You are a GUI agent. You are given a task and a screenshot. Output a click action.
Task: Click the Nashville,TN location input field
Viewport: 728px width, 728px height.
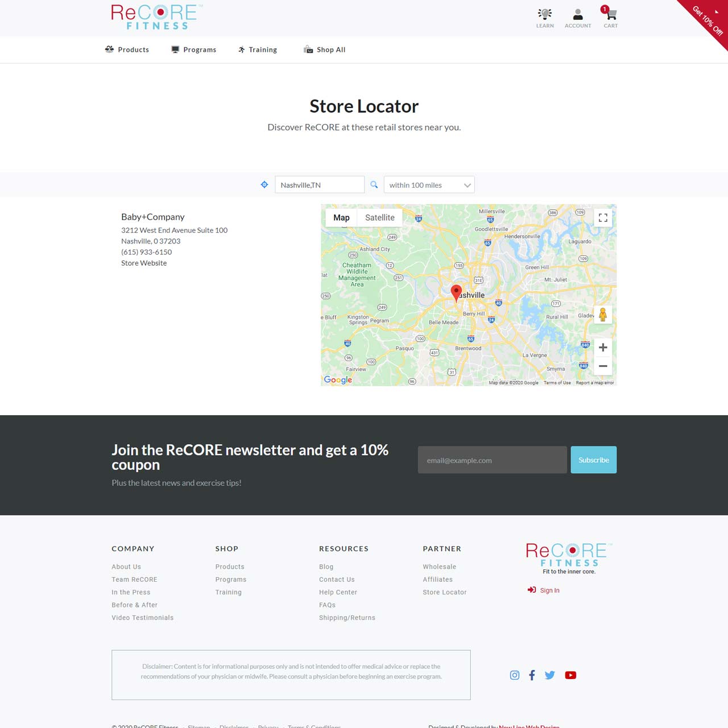tap(320, 185)
